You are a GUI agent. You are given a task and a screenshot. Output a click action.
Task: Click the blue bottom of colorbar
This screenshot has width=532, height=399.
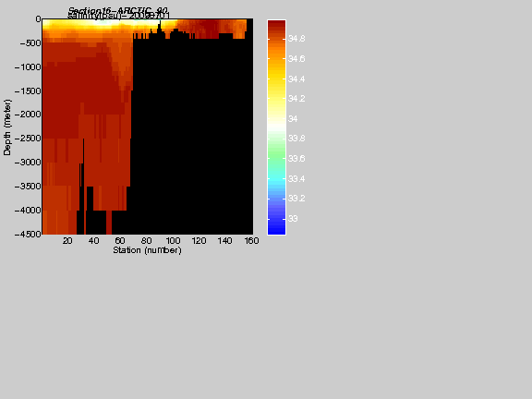click(276, 230)
